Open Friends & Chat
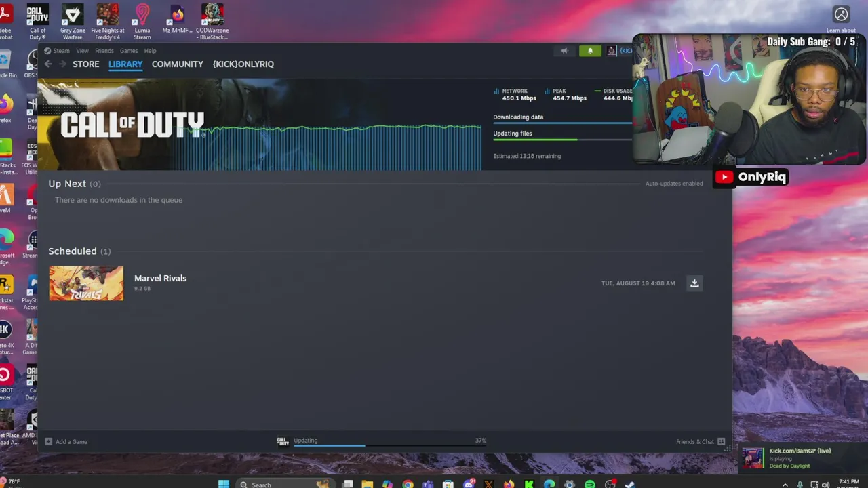 coord(701,441)
